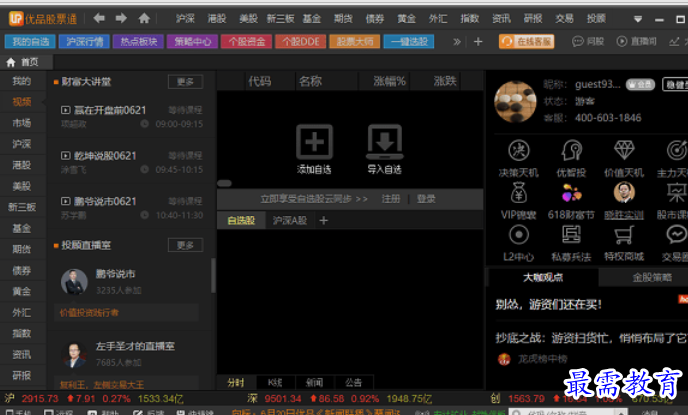The width and height of the screenshot is (688, 415).
Task: Open the home house icon in toolbar
Action: point(144,18)
